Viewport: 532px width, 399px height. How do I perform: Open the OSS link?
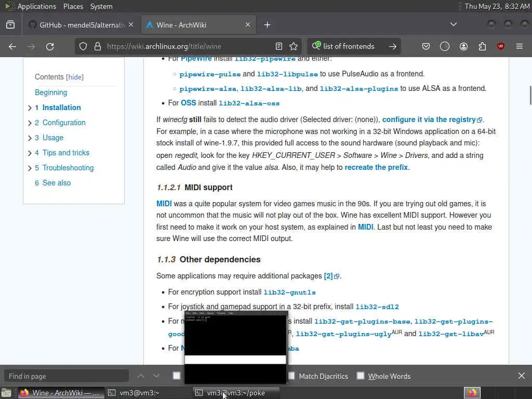[188, 103]
